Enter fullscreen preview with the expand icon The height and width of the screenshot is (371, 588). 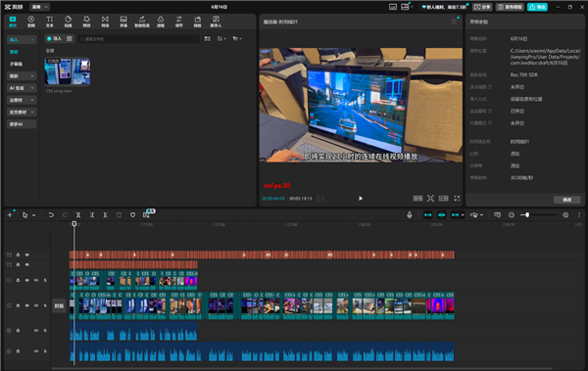point(457,199)
